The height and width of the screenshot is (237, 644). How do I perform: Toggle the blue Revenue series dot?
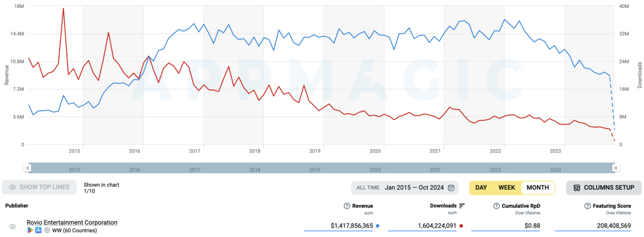[x=377, y=226]
